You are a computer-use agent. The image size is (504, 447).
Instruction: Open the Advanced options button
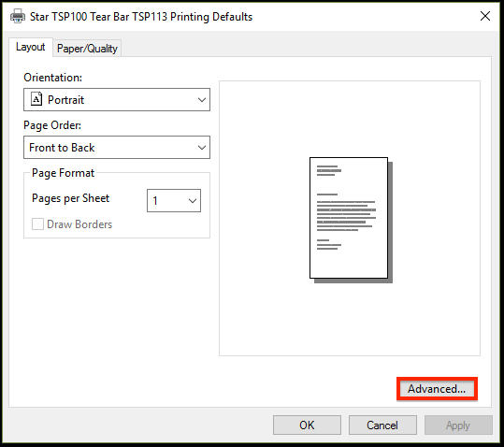437,389
